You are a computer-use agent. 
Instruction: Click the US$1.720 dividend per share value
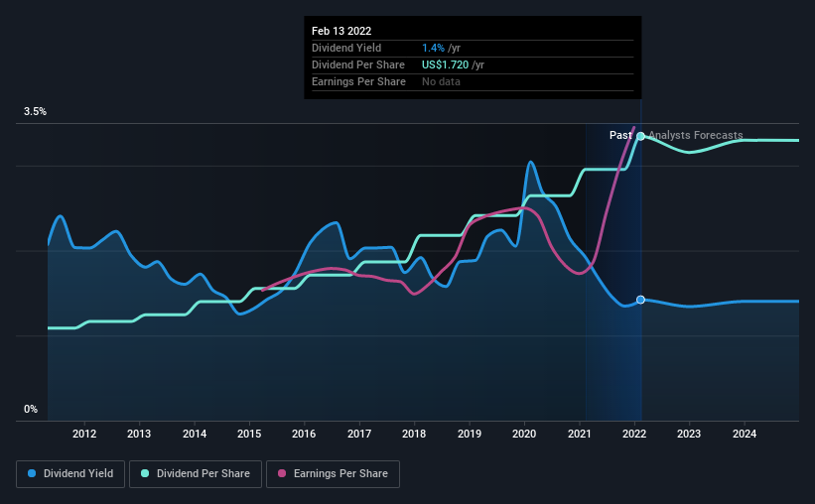click(445, 64)
